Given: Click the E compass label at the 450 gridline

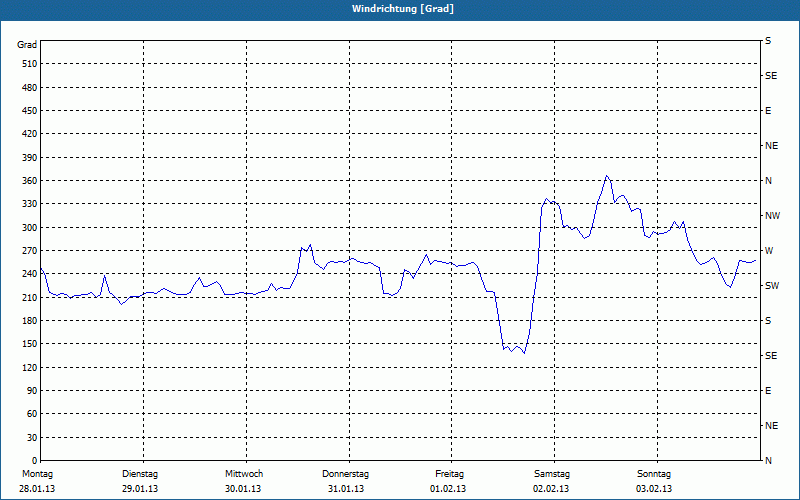Looking at the screenshot, I should pos(768,111).
